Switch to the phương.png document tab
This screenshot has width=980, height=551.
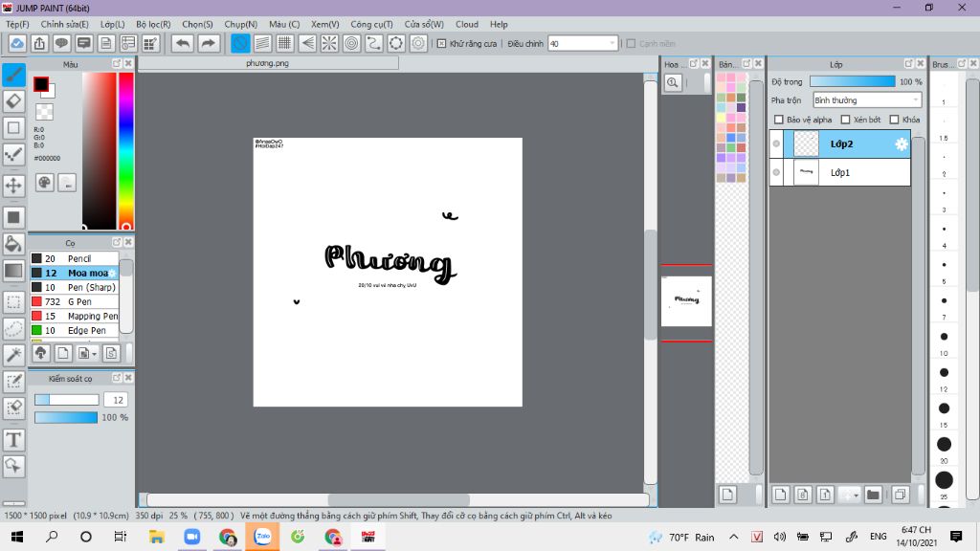point(268,63)
